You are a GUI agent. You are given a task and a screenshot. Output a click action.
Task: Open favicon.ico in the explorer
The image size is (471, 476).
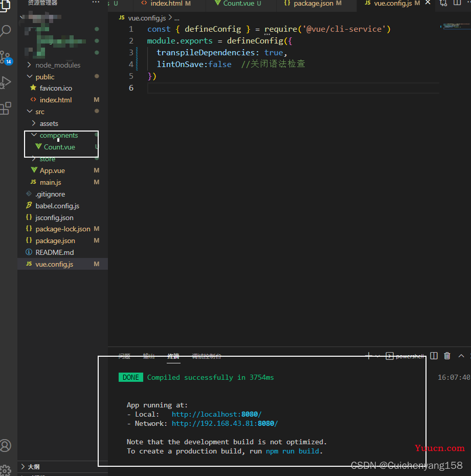point(62,88)
